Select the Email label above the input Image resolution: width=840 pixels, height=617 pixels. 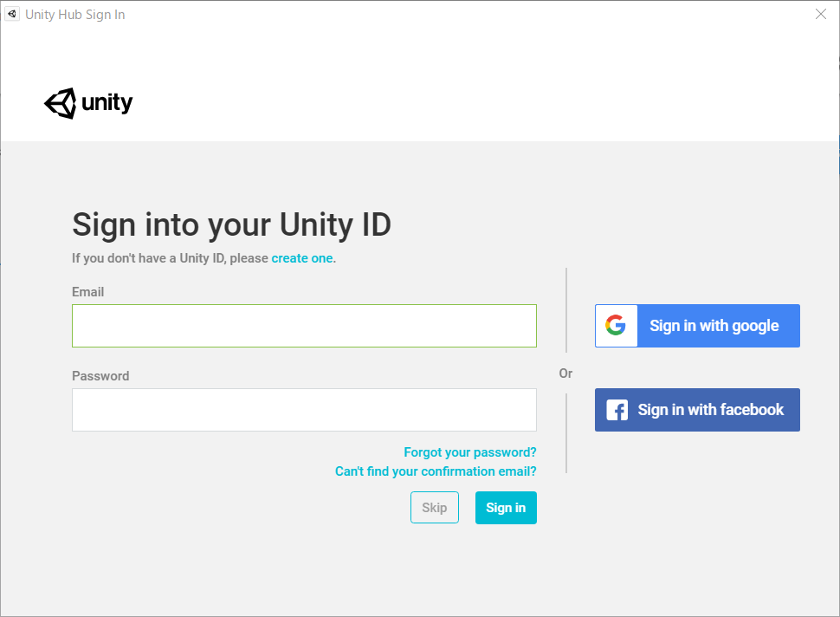[87, 292]
